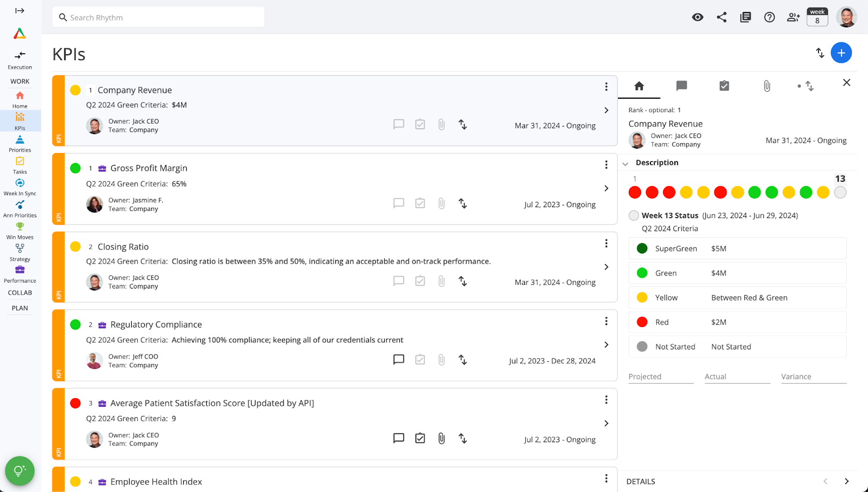The width and height of the screenshot is (868, 492).
Task: Open Win Moves in sidebar
Action: (20, 231)
